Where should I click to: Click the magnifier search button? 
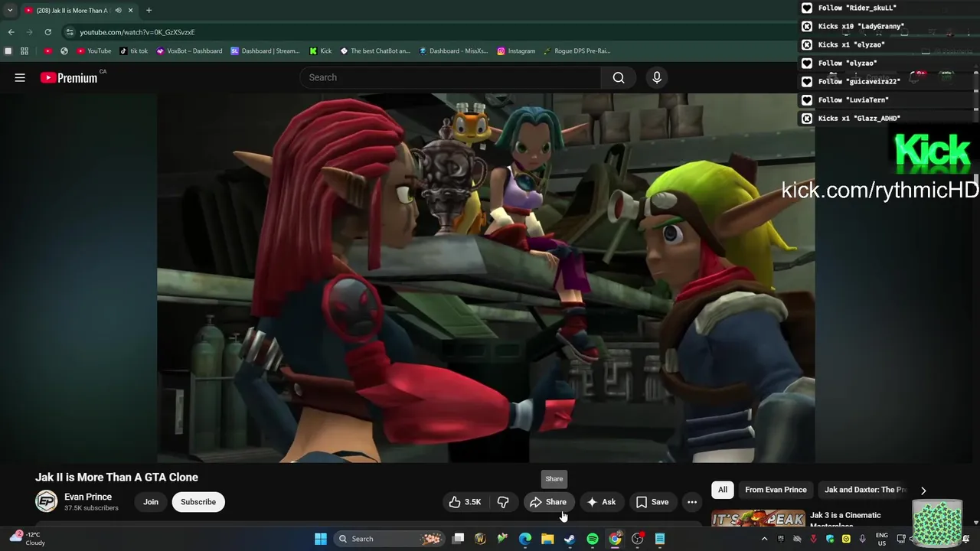point(619,77)
